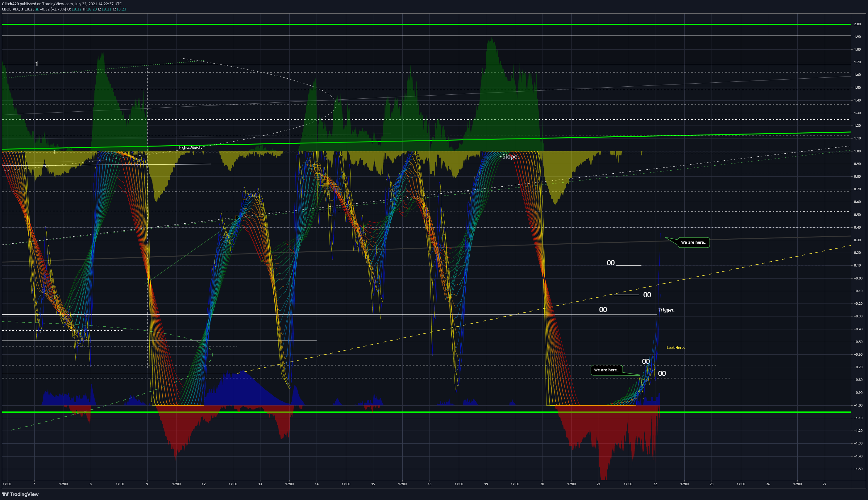Image resolution: width=868 pixels, height=500 pixels.
Task: Click the 1.00 price axis label
Action: 857,151
